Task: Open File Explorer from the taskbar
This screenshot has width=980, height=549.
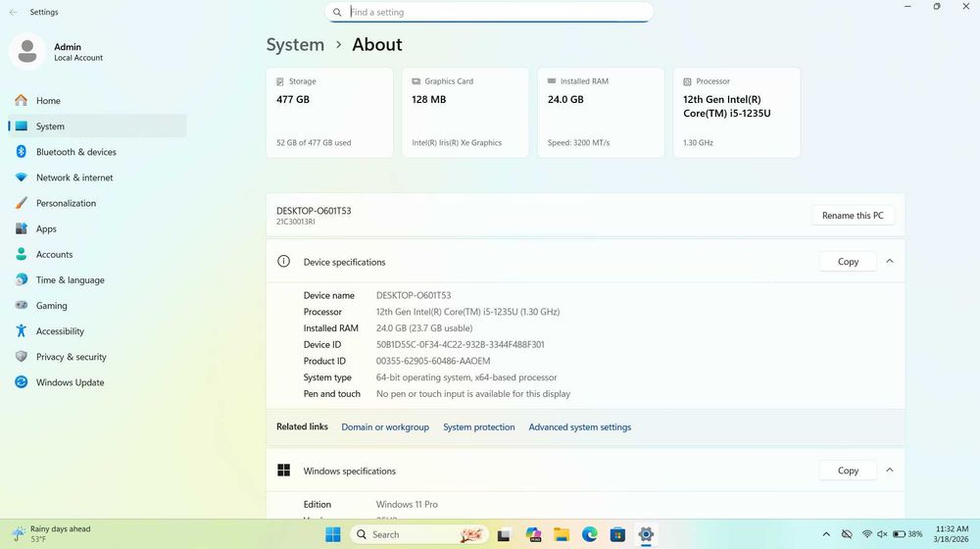Action: (x=562, y=534)
